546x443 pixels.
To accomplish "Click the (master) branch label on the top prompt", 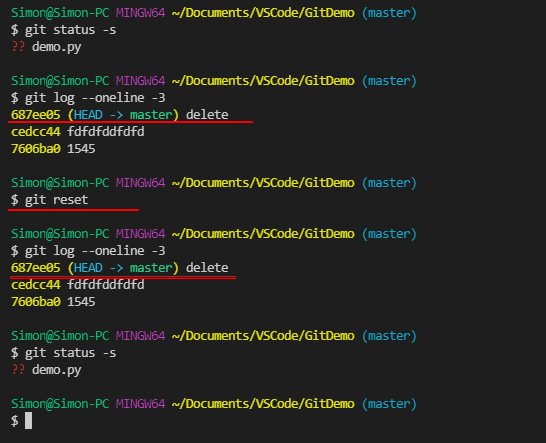I will (389, 13).
